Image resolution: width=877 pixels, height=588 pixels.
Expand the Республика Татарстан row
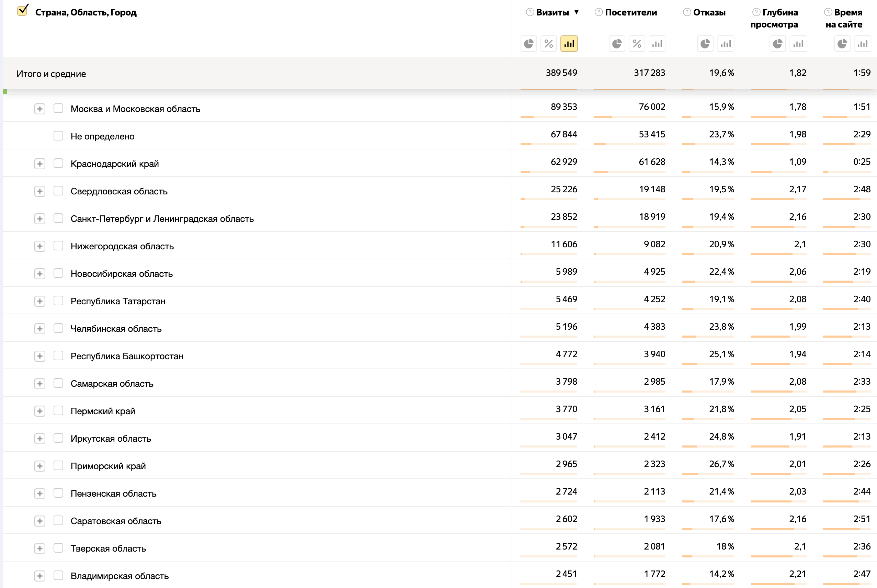40,301
